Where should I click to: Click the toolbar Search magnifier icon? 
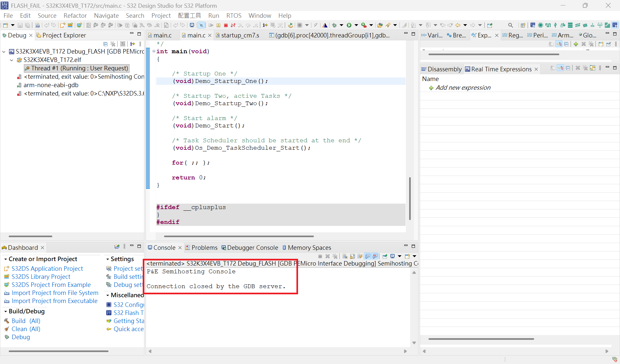pos(510,25)
